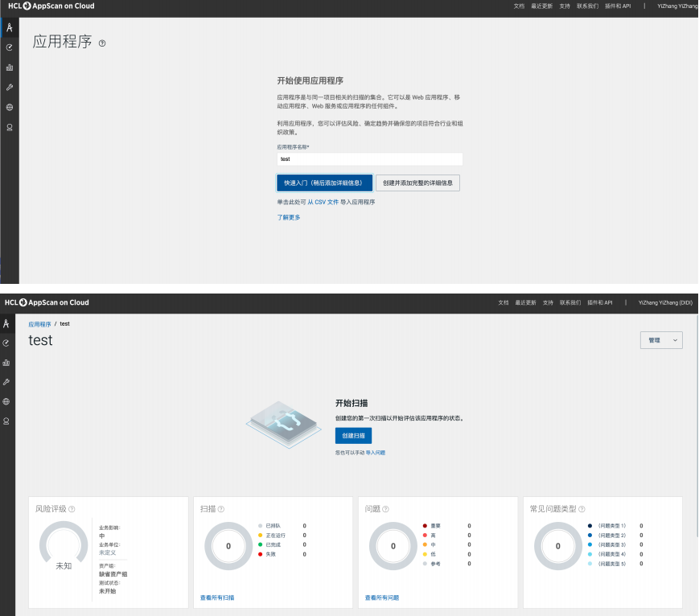The height and width of the screenshot is (616, 699).
Task: Click dark red 重要 legend dot
Action: (425, 526)
